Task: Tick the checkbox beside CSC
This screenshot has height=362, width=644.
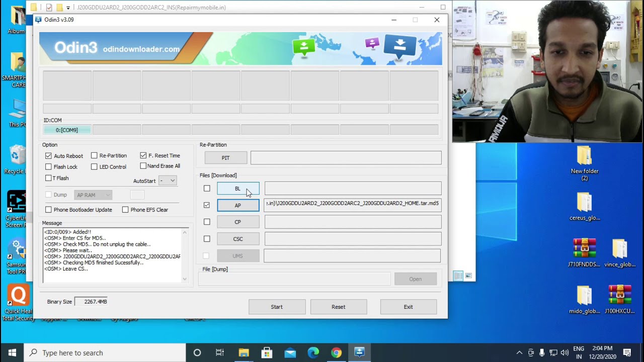Action: (x=207, y=239)
